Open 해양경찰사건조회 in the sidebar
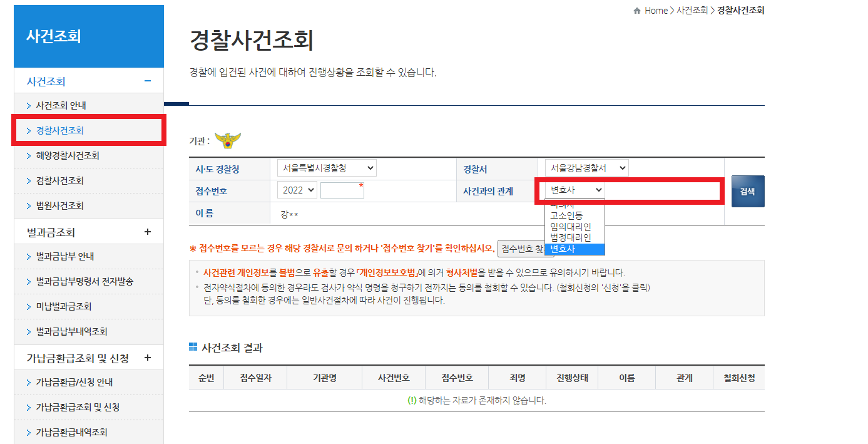Viewport: 868px width, 444px height. 67,155
